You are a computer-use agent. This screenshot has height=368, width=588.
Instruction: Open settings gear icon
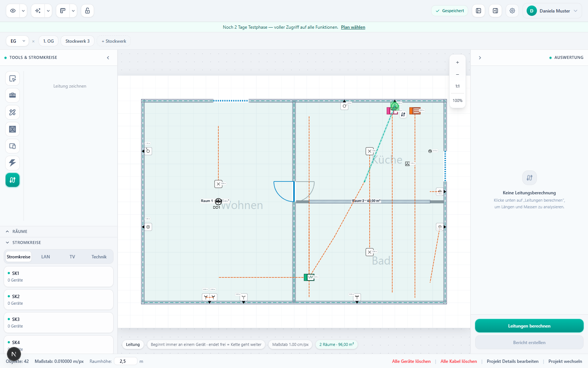click(512, 11)
